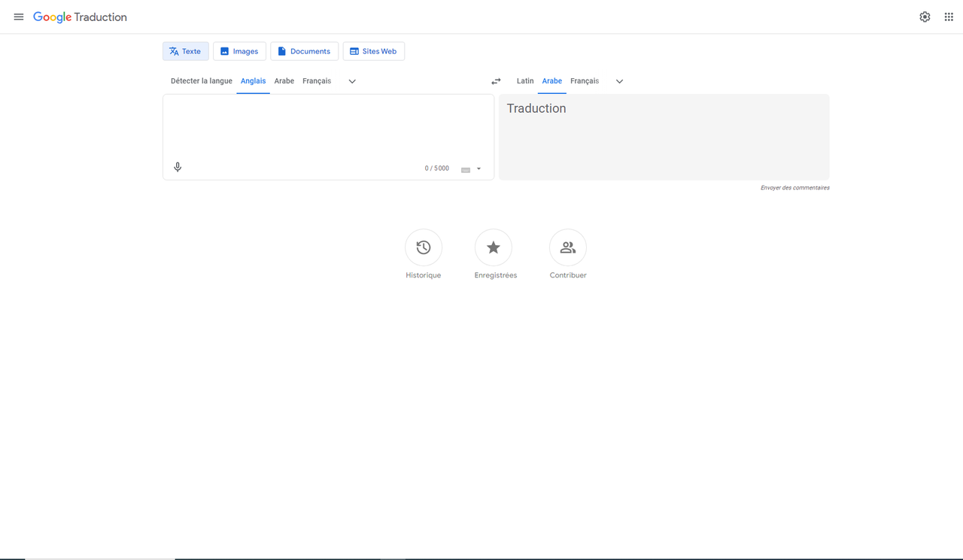Open the Google apps grid
Screen dimensions: 963x560
tap(949, 17)
